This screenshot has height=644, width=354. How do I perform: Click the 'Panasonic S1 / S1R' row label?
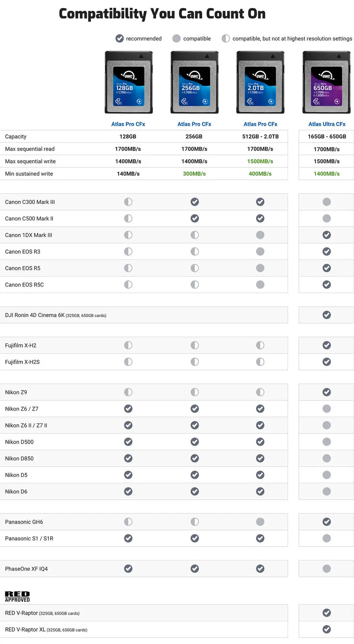(29, 539)
